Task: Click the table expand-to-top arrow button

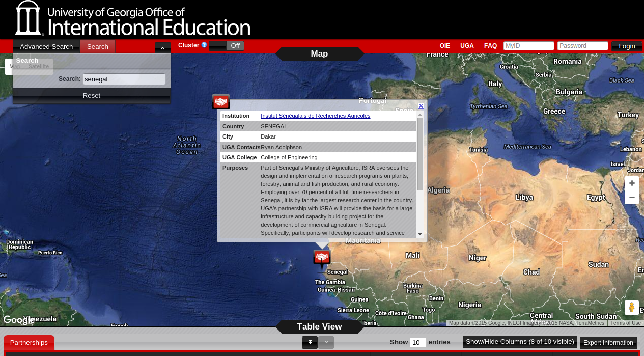Action: coord(310,342)
